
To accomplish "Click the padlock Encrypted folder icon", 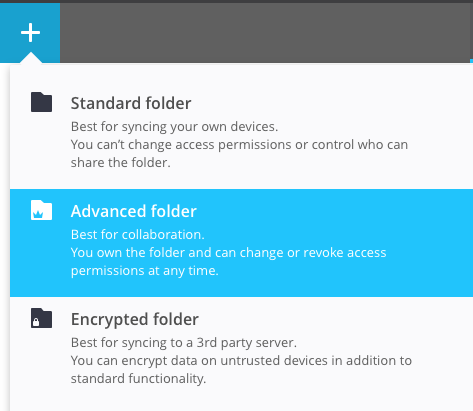I will (41, 318).
